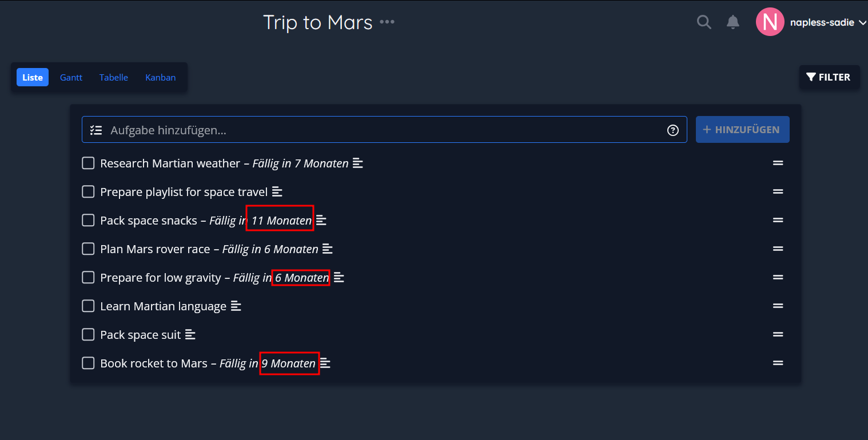Mark Prepare playlist for space travel done
Screen dimensions: 868x440
88,192
